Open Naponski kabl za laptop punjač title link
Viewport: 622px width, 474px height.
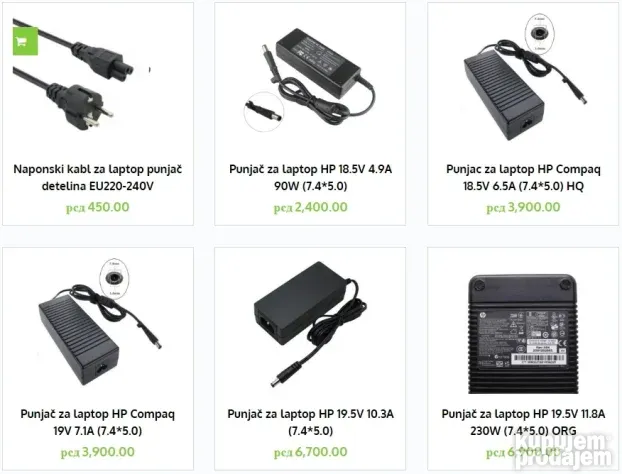(x=98, y=177)
